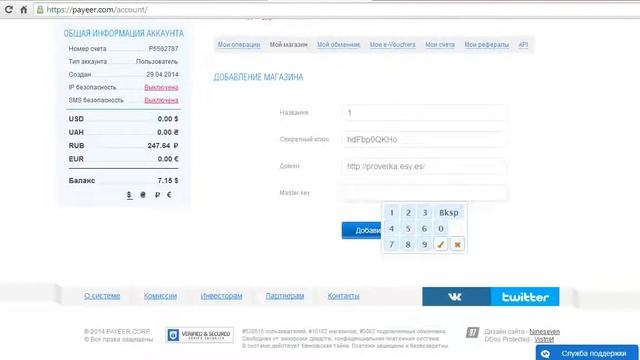The image size is (640, 360).
Task: Open the 'Комиссии' footer link
Action: 160,296
